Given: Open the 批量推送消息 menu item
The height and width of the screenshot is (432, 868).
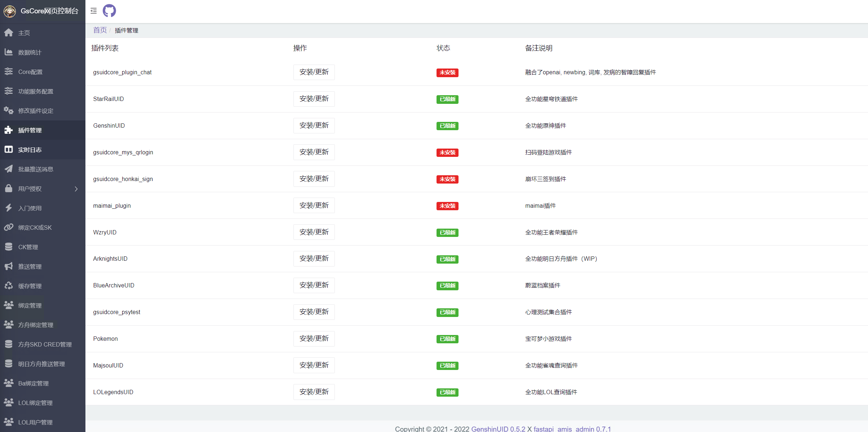Looking at the screenshot, I should click(43, 169).
